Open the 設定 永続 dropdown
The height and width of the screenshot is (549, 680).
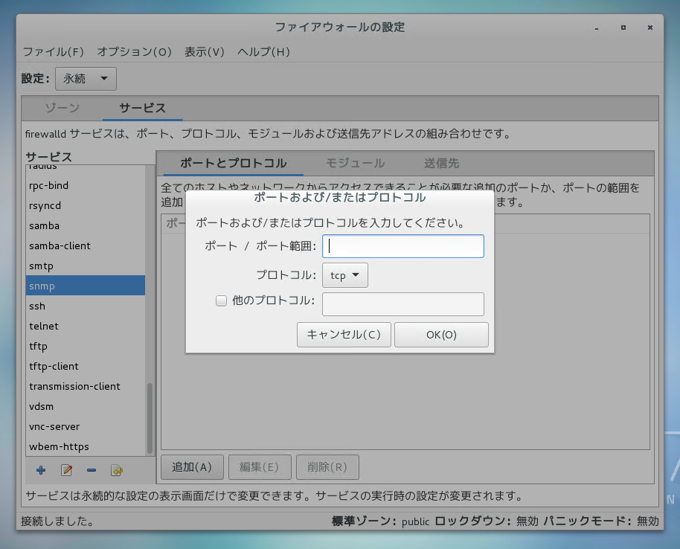pos(86,78)
